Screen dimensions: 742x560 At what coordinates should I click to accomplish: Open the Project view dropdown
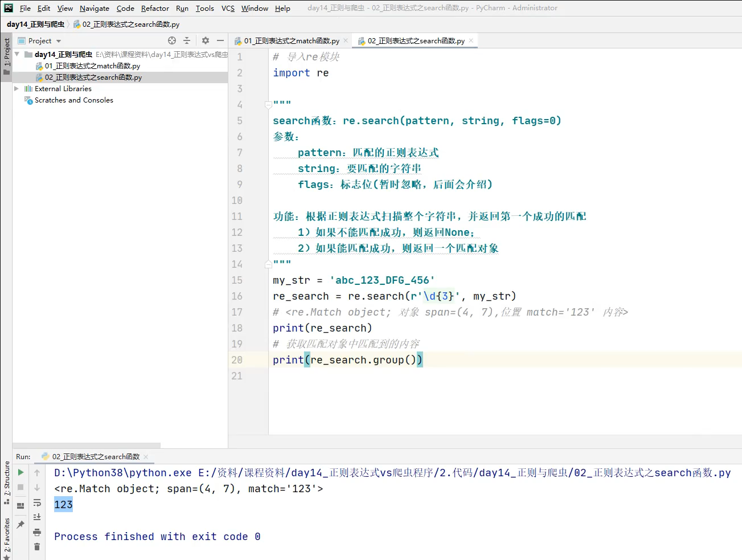click(x=39, y=40)
